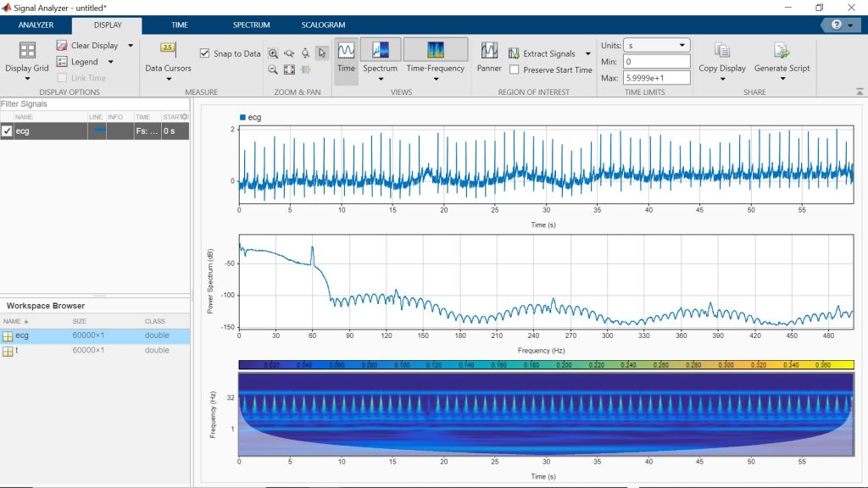Expand the Extract Signals dropdown arrow

[588, 53]
